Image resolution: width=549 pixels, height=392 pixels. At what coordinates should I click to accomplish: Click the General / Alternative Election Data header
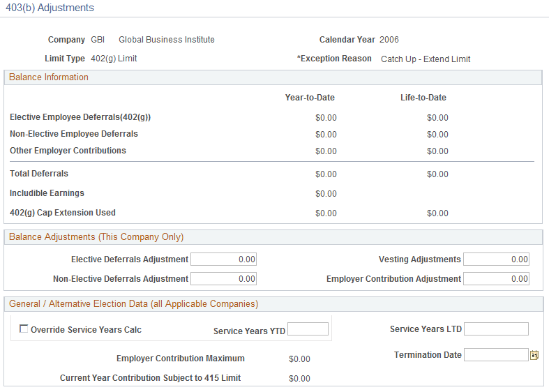133,304
